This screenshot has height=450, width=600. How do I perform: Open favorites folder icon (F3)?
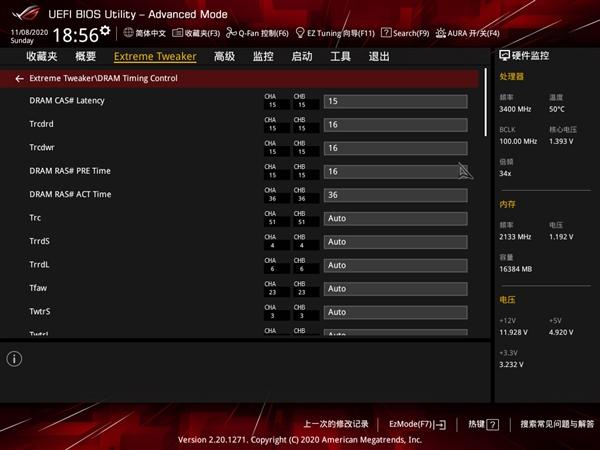pos(177,33)
